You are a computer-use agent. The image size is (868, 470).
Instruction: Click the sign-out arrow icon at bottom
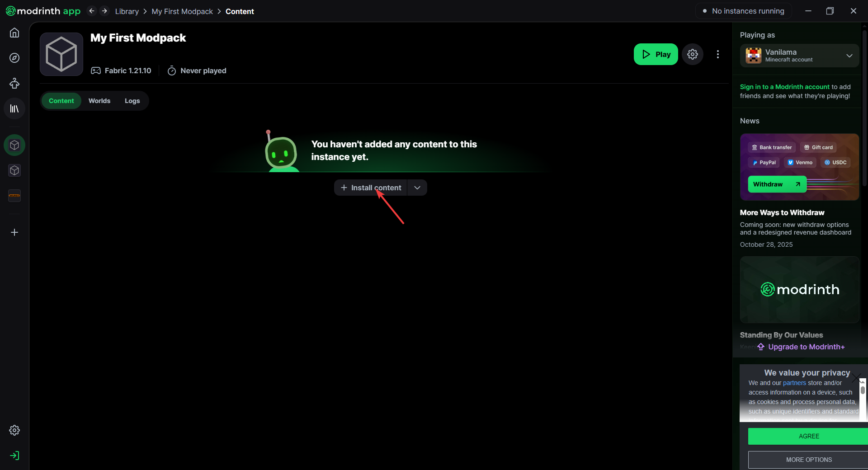15,456
